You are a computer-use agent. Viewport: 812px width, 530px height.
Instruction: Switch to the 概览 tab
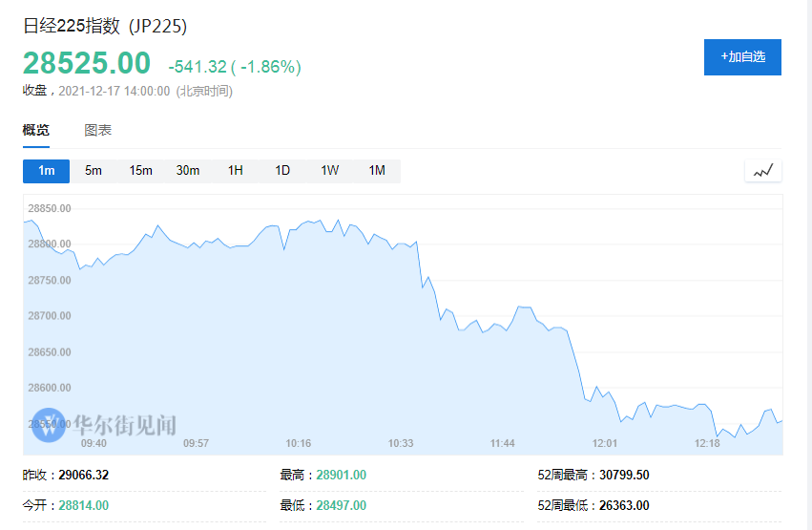[x=36, y=130]
